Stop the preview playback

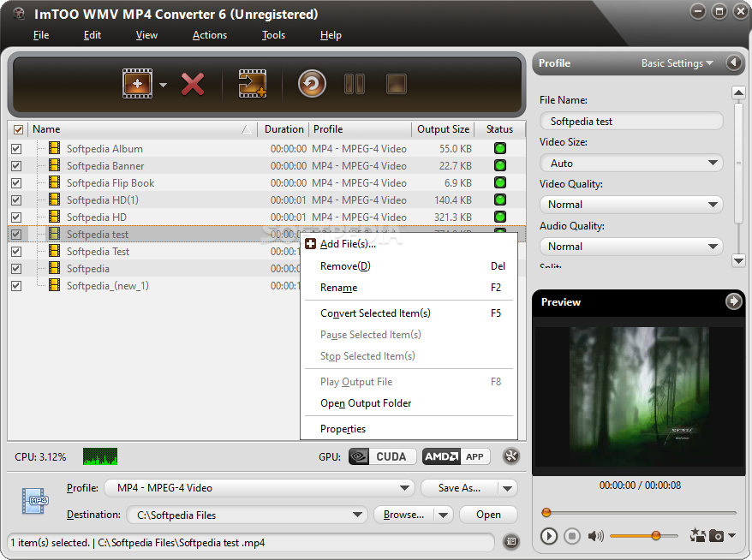point(571,535)
